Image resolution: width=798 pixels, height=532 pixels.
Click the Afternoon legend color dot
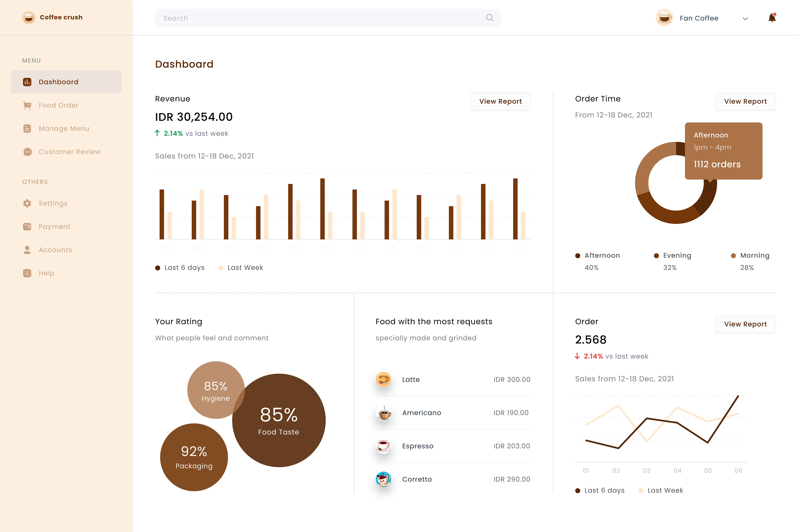578,256
